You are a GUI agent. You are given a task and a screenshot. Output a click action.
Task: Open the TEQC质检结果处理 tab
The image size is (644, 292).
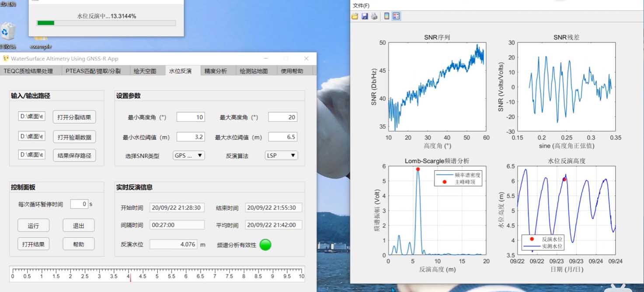coord(28,71)
